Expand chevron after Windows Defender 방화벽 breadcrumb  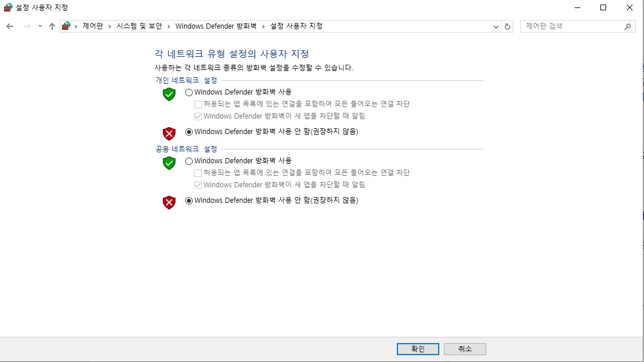[263, 27]
